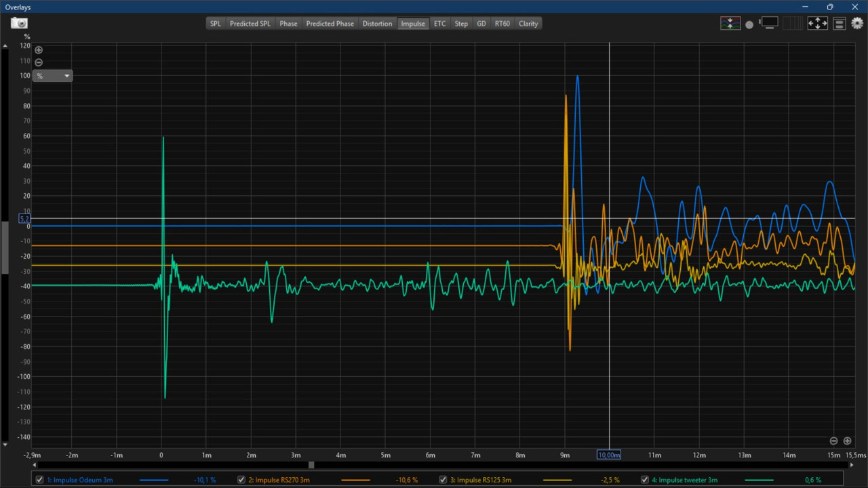This screenshot has width=868, height=488.
Task: Capture graph with the camera icon
Action: pos(19,23)
